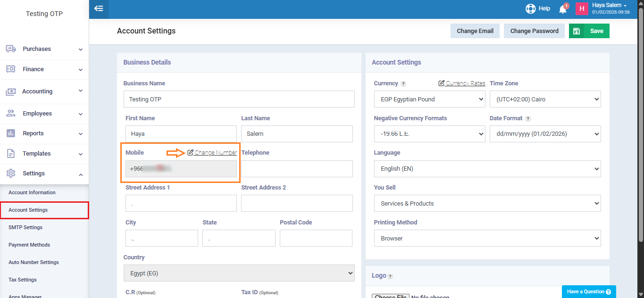Open SMTP Settings in the sidebar
The height and width of the screenshot is (298, 644).
click(x=25, y=227)
